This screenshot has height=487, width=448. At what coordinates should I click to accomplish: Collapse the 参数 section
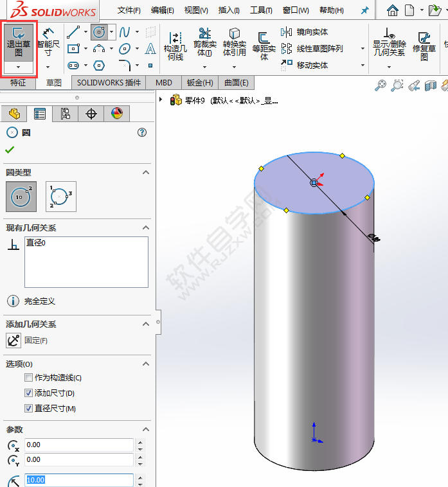click(146, 429)
